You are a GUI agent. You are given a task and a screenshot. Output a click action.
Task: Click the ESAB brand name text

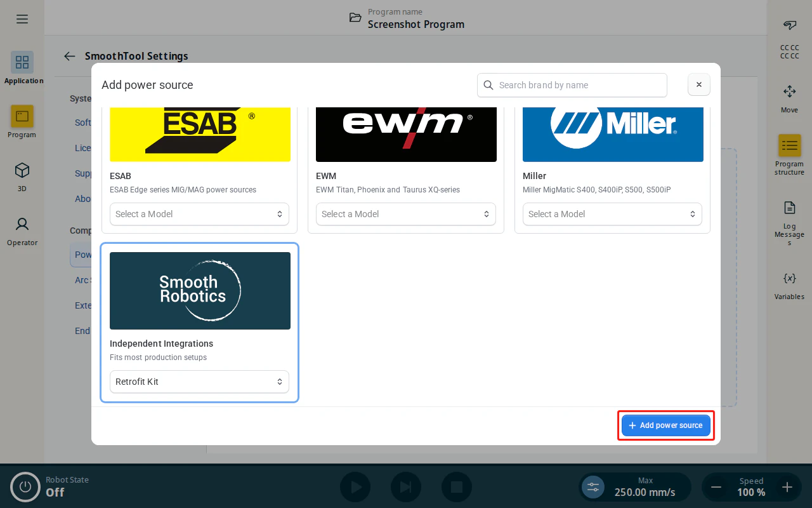coord(121,176)
